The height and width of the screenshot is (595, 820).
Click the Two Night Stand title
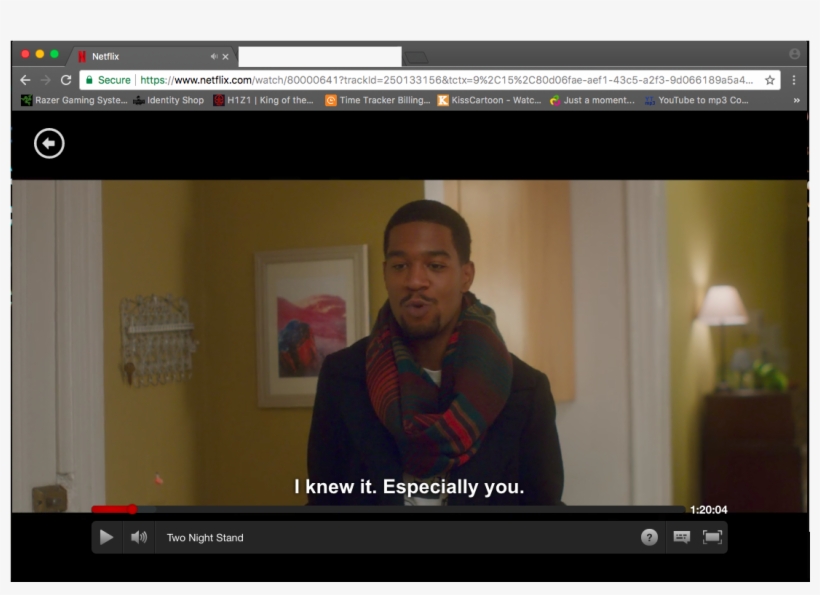(x=205, y=537)
